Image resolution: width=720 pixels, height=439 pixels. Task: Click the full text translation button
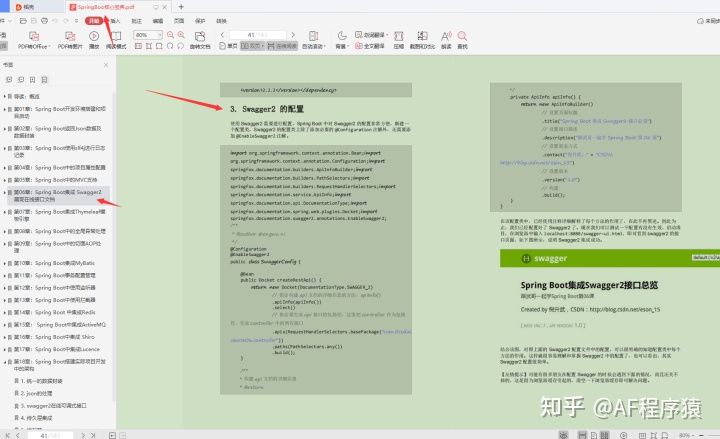point(370,46)
